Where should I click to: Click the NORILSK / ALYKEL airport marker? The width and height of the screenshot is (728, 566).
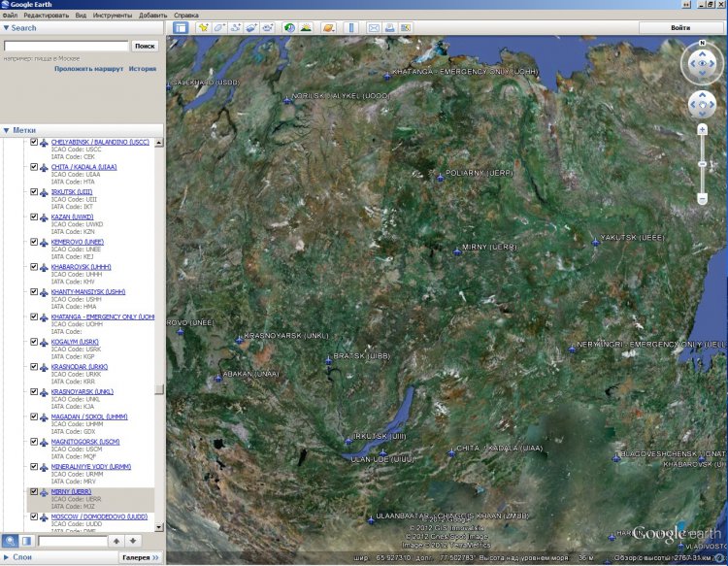[x=287, y=100]
